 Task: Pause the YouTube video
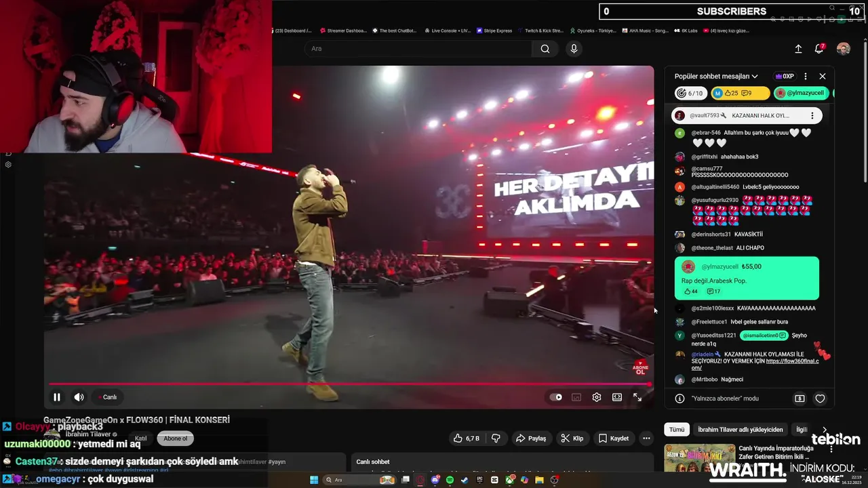57,397
